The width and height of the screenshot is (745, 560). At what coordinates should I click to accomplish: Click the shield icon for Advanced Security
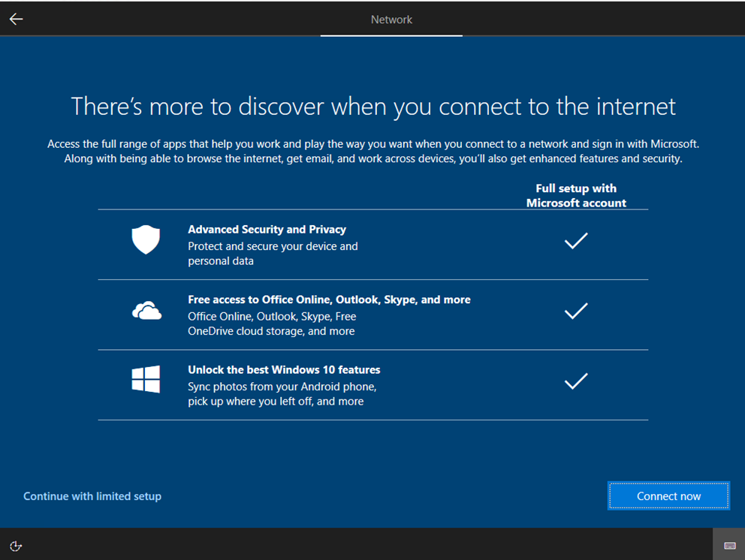[x=145, y=239]
